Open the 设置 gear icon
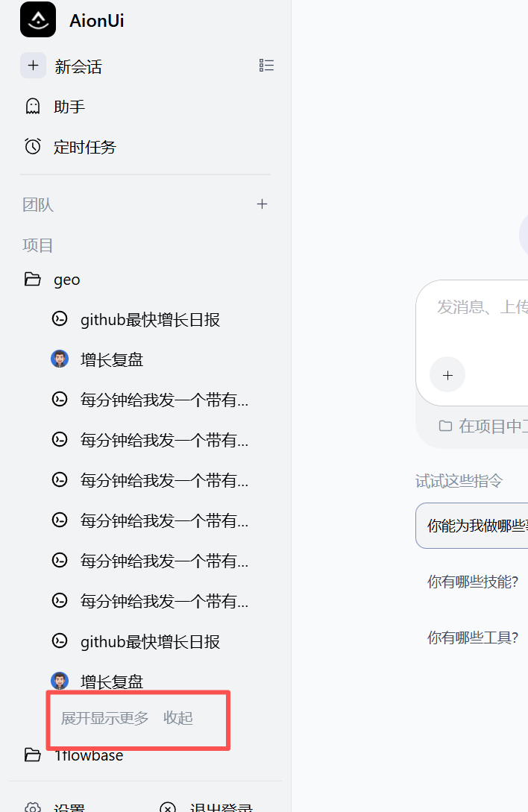This screenshot has height=812, width=528. [x=33, y=808]
